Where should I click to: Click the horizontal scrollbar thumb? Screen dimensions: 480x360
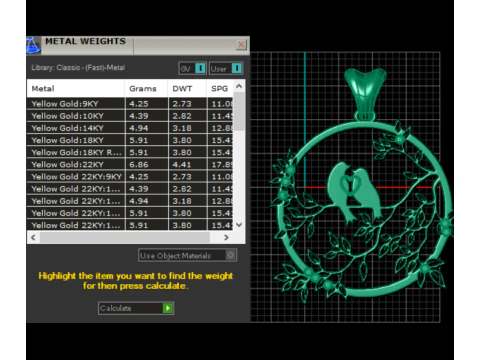pos(125,237)
